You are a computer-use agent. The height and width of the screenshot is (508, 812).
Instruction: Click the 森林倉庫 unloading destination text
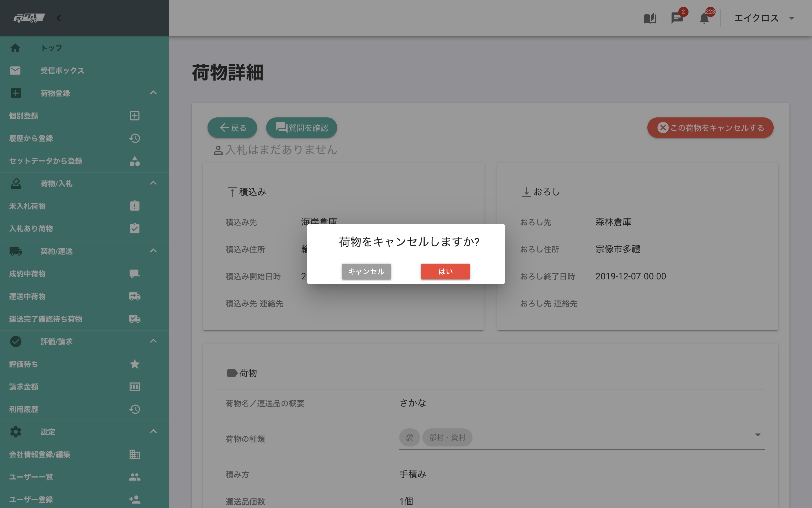tap(613, 222)
